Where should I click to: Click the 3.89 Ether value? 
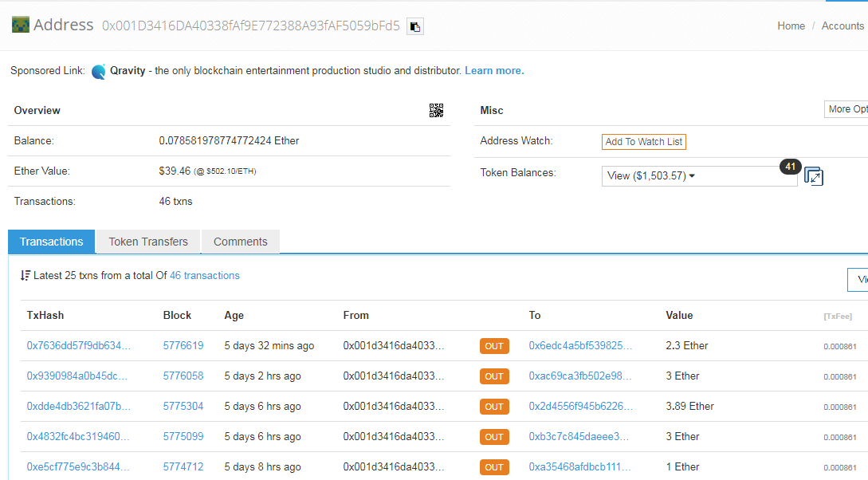(x=689, y=407)
